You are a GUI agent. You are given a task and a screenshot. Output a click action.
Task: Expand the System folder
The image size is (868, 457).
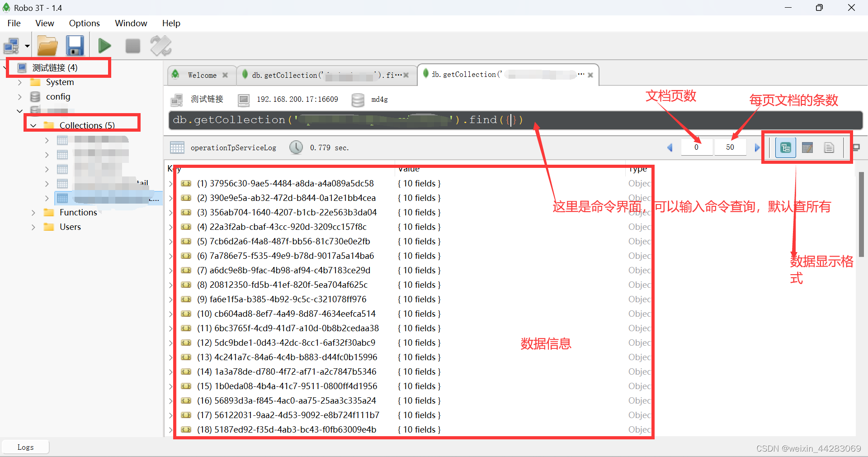[x=19, y=82]
